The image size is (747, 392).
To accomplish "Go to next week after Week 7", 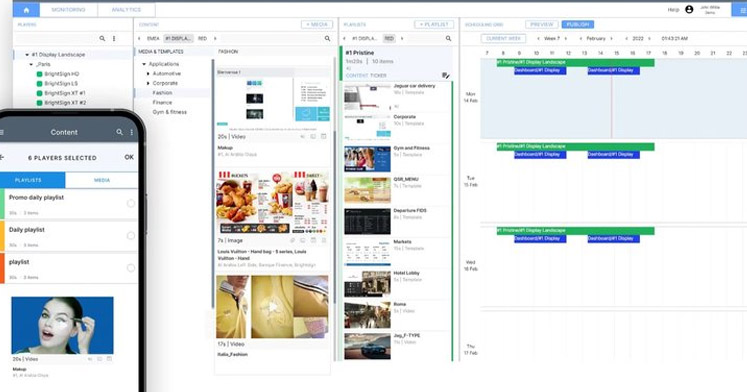I will [565, 39].
